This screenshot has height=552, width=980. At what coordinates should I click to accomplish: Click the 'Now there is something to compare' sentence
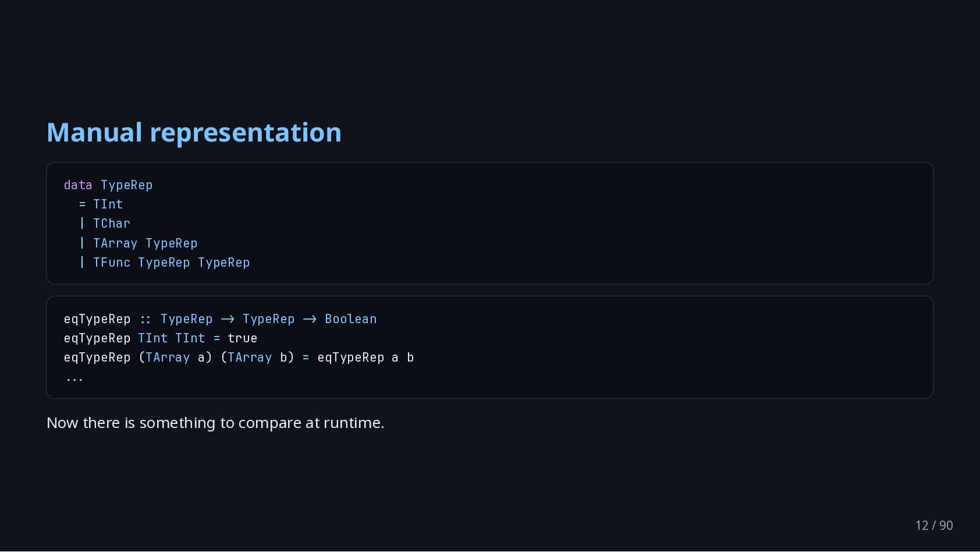pos(215,423)
